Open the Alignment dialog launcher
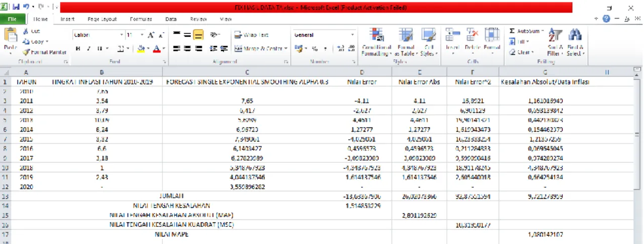 (x=287, y=62)
